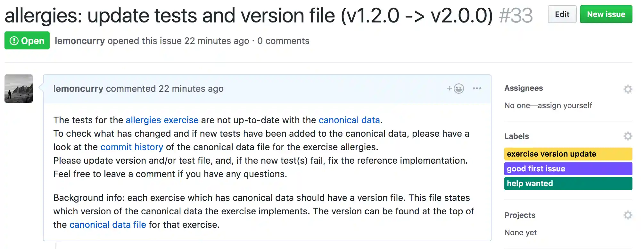644x249 pixels.
Task: Select the green help wanted label
Action: click(568, 184)
